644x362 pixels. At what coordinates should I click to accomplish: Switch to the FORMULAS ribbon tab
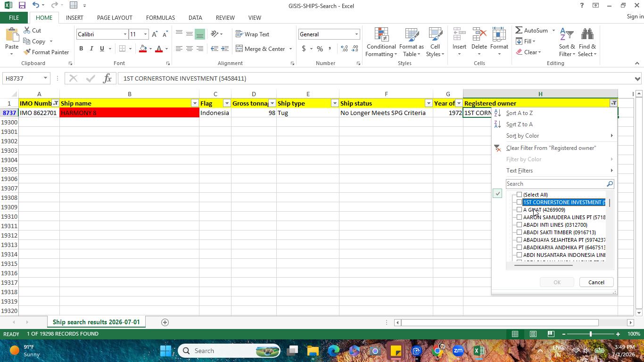click(x=160, y=17)
